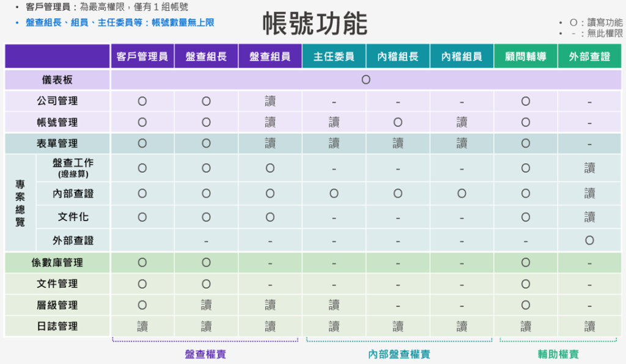Click the 客戶管理員 column header
Viewport: 626px width, 364px height.
(142, 57)
